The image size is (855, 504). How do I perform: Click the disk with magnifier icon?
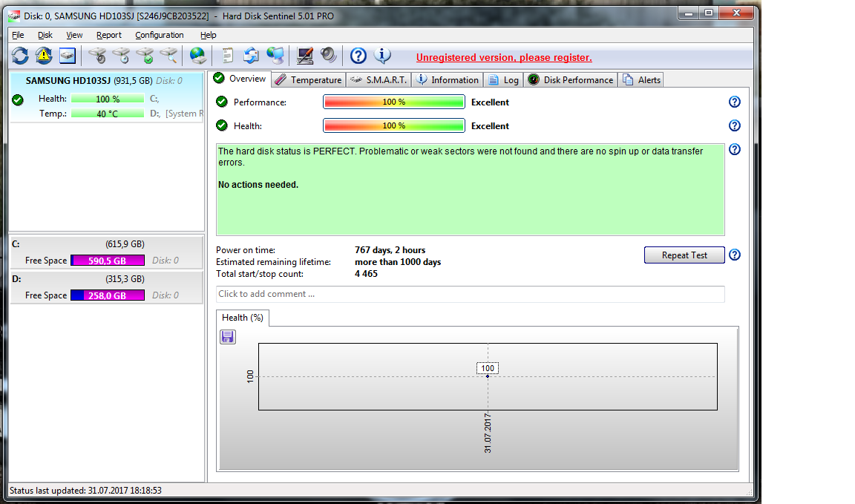(169, 56)
